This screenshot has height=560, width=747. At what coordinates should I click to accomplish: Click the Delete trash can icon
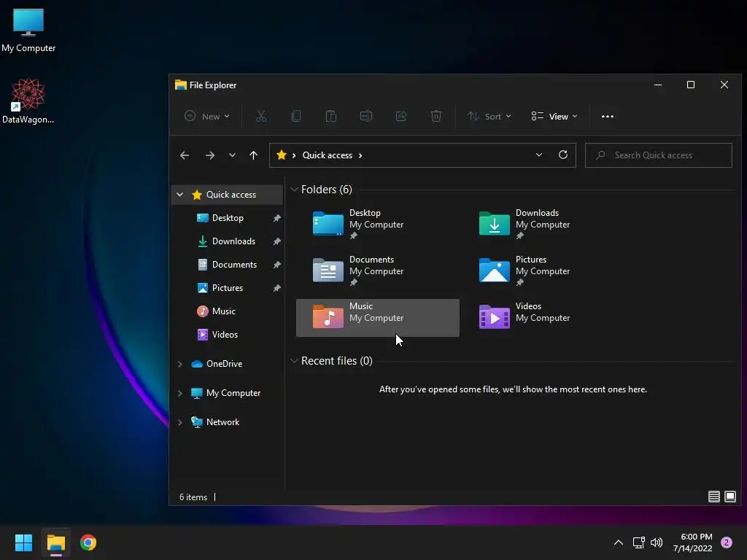[436, 116]
